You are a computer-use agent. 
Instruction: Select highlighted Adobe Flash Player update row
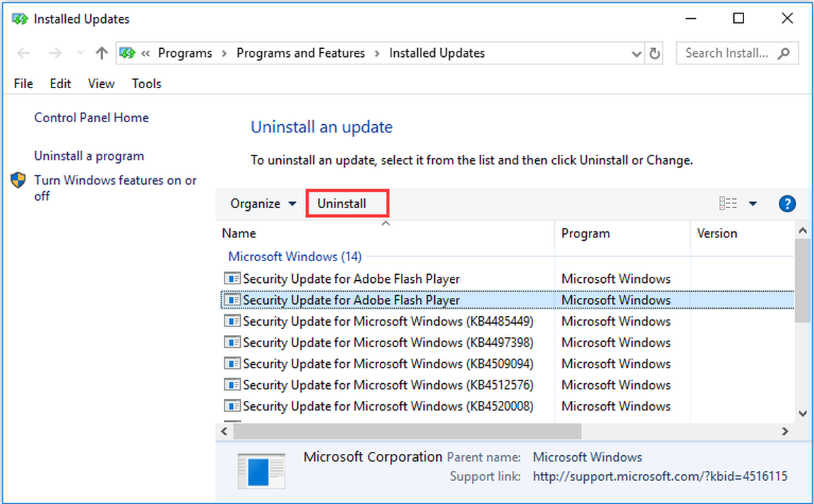click(507, 300)
